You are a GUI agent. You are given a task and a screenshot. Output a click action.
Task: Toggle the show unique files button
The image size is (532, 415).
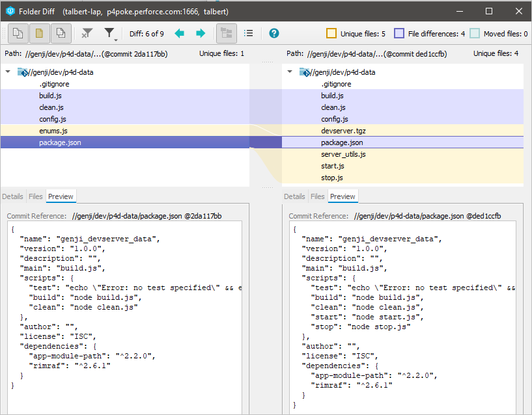[39, 33]
